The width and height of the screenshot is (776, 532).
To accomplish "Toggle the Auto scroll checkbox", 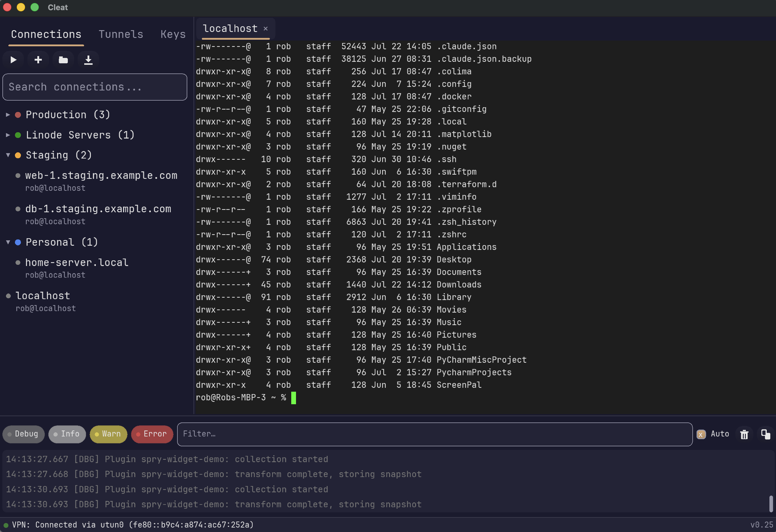I will [701, 434].
